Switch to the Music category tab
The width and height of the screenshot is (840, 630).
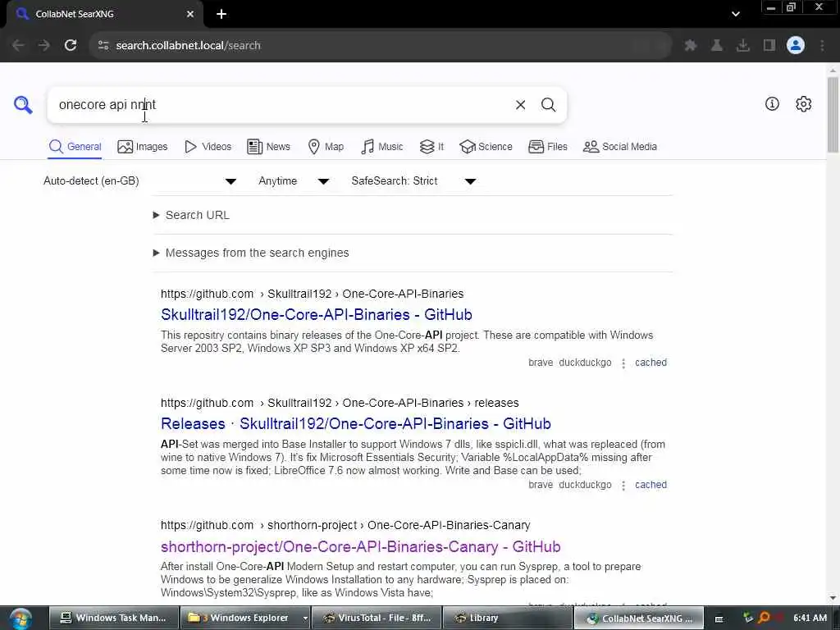tap(382, 146)
